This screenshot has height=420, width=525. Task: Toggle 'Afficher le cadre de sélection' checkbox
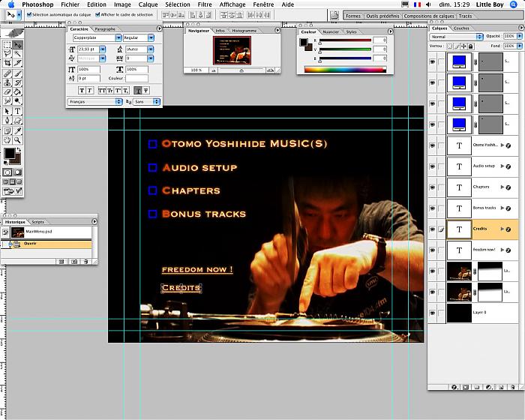[x=97, y=15]
